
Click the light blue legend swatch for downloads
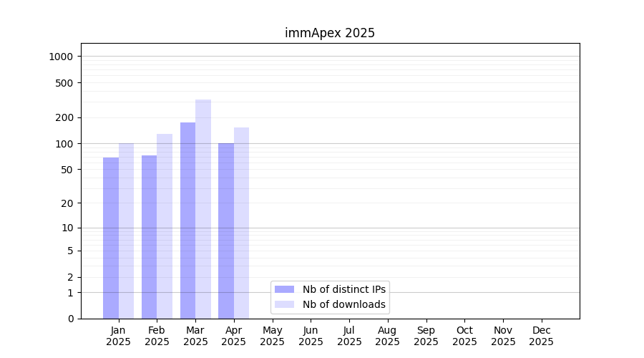[x=284, y=304]
